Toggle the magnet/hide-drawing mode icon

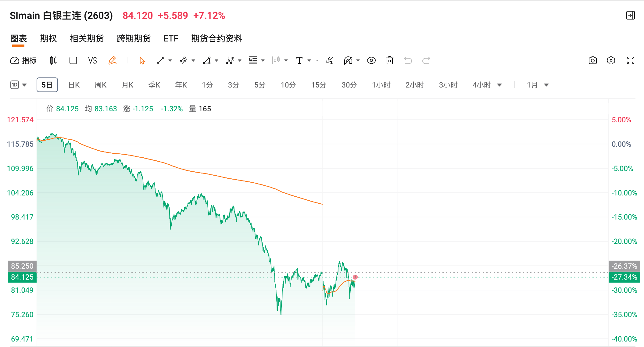tap(348, 60)
